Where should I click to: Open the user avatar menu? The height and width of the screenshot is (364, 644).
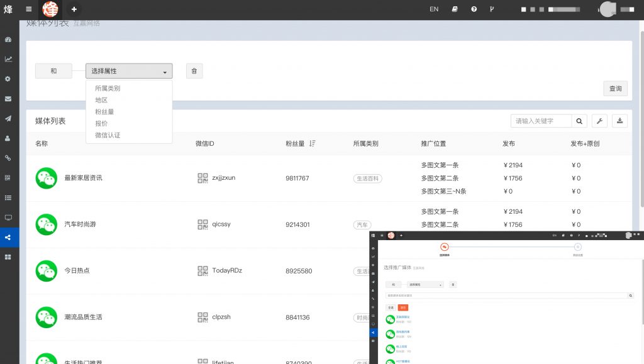pos(608,9)
